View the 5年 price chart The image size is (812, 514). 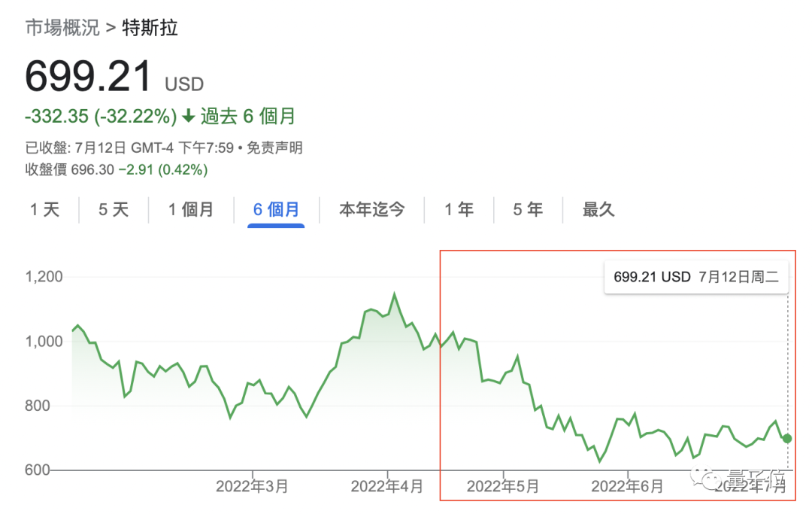tap(528, 210)
